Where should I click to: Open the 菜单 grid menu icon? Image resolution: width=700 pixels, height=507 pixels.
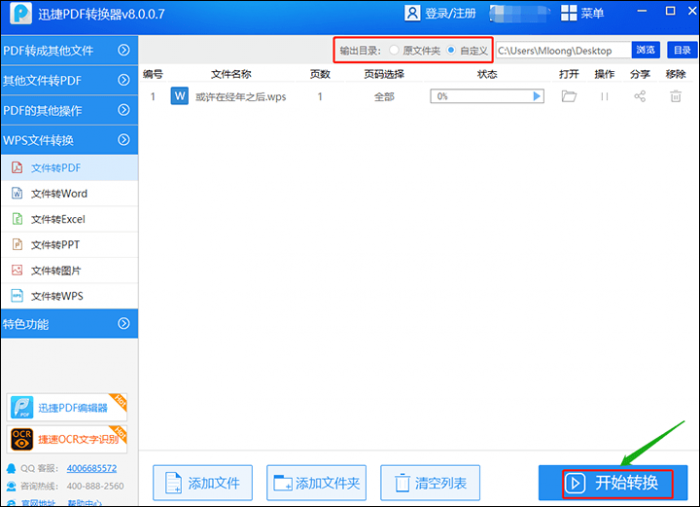point(569,13)
